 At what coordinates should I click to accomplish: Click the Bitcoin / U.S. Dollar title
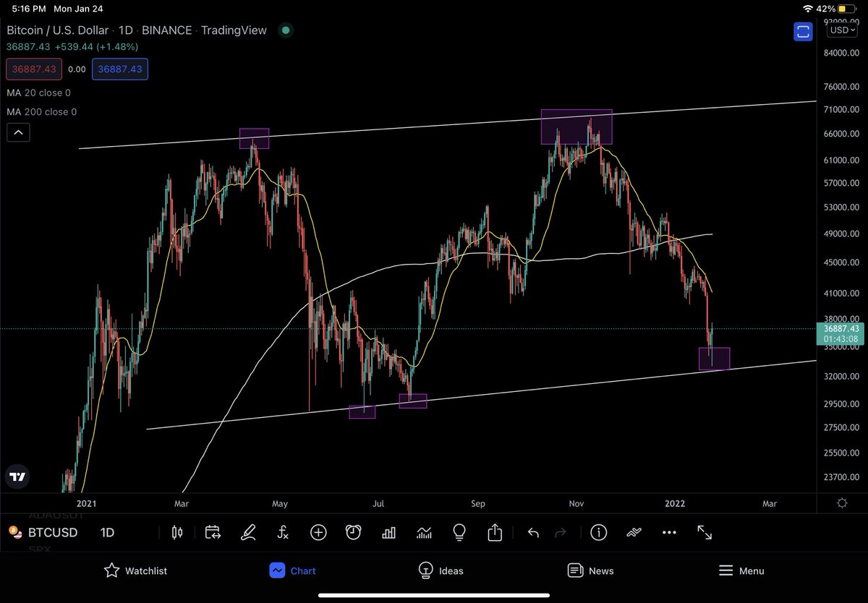[x=58, y=30]
